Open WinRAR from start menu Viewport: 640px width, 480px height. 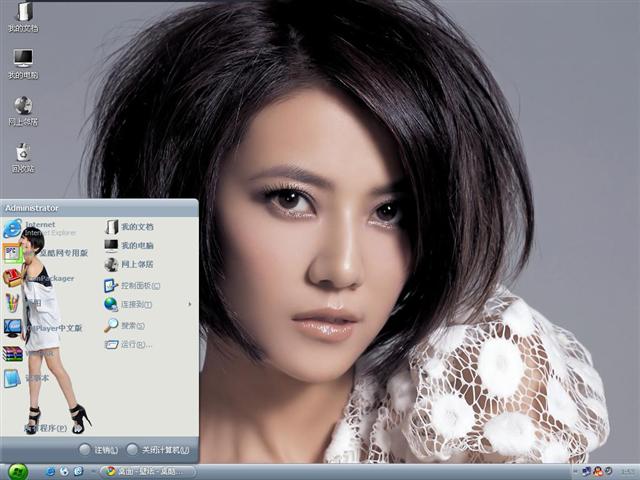tap(29, 353)
